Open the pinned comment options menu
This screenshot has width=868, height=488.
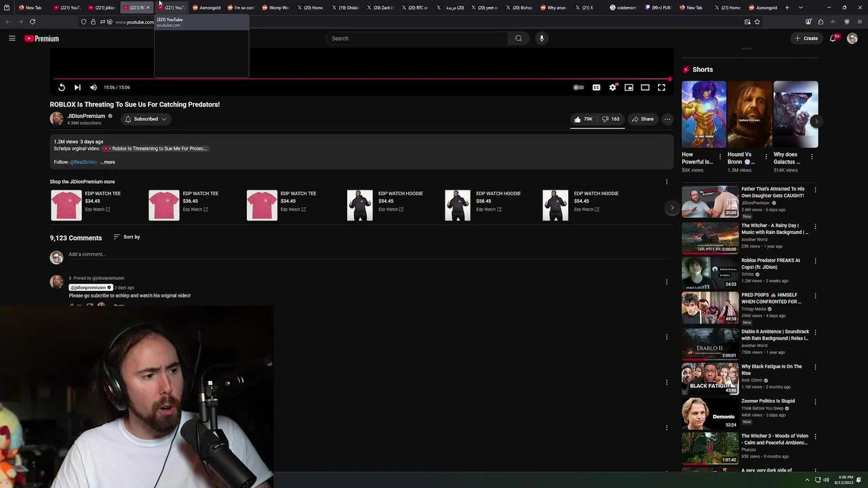(x=667, y=282)
